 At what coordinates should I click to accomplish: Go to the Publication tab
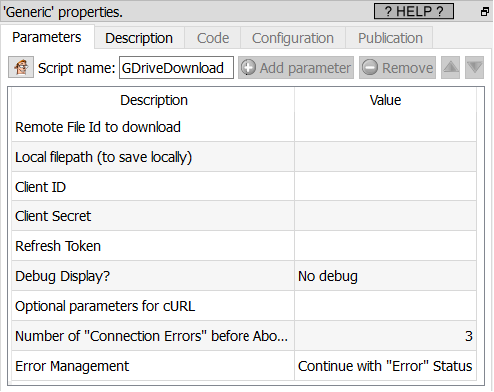pos(390,38)
